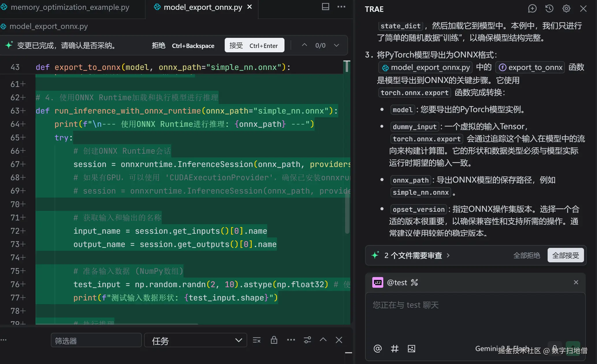This screenshot has height=364, width=597.
Task: Select the model_export_onnx.py tab
Action: (x=202, y=7)
